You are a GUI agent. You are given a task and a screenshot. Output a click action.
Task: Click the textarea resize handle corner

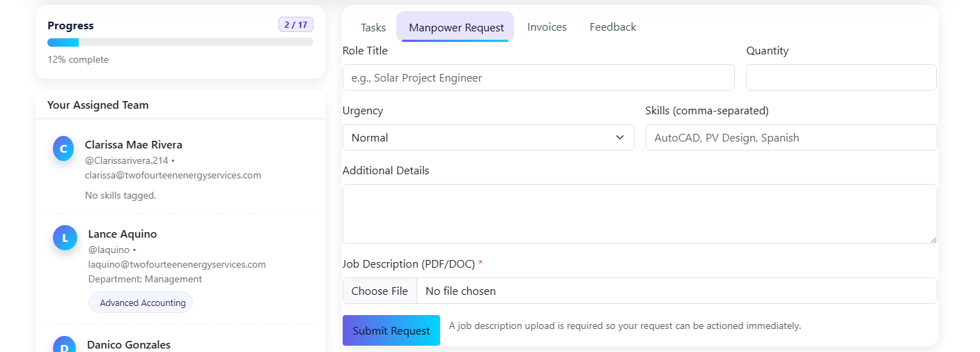click(933, 239)
